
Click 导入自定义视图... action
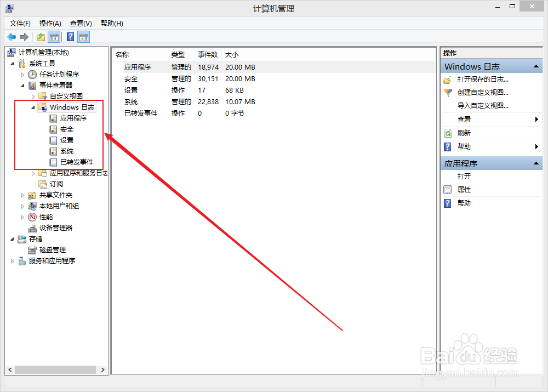coord(483,106)
